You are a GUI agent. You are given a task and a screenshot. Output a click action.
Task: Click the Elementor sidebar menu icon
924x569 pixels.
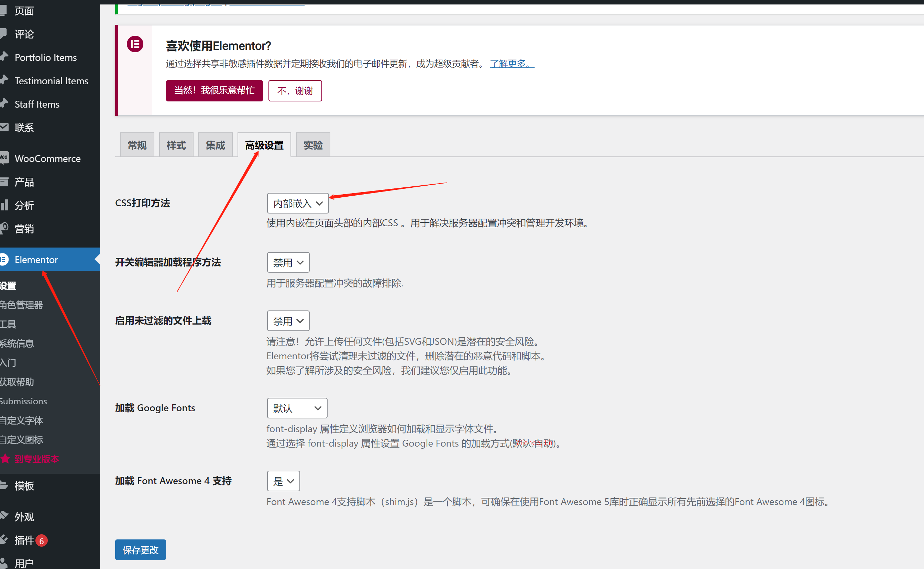tap(4, 259)
